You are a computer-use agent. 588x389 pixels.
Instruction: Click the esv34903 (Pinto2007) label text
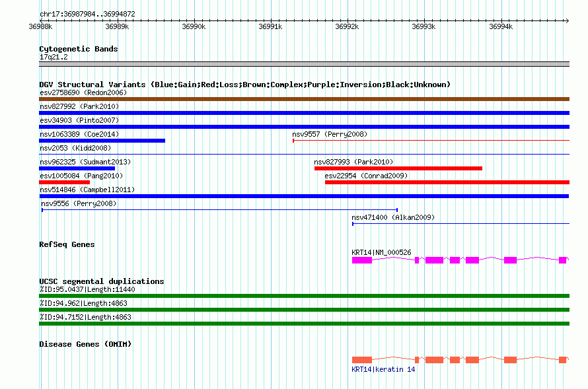pyautogui.click(x=79, y=120)
